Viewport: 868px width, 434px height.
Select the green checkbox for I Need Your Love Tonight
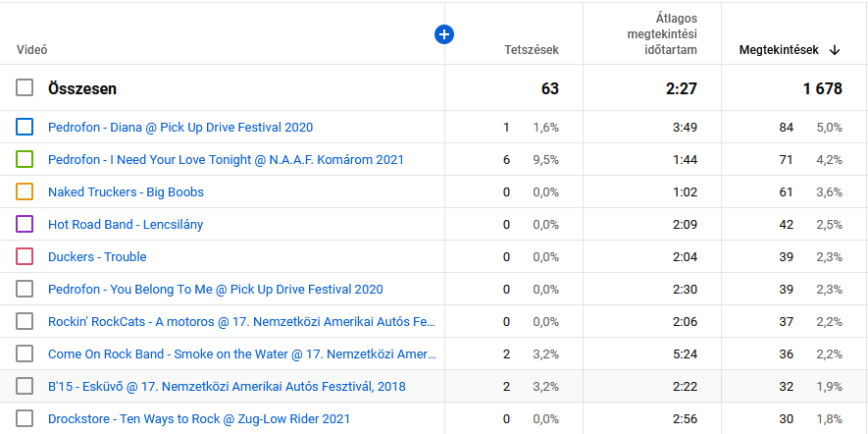(x=26, y=159)
